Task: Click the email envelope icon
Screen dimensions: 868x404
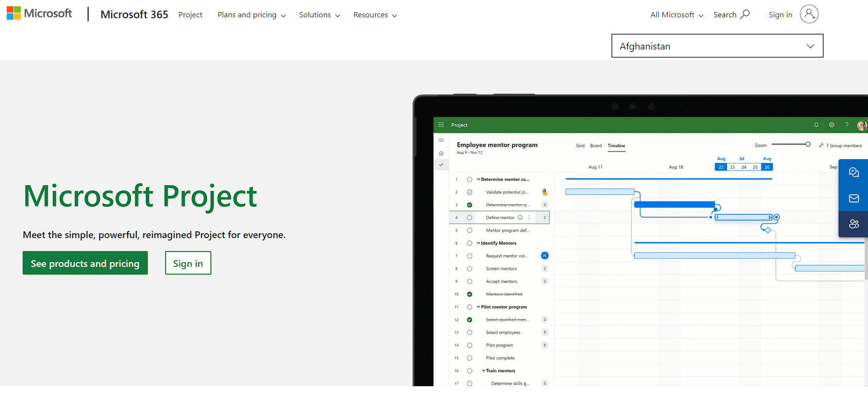Action: coord(854,198)
